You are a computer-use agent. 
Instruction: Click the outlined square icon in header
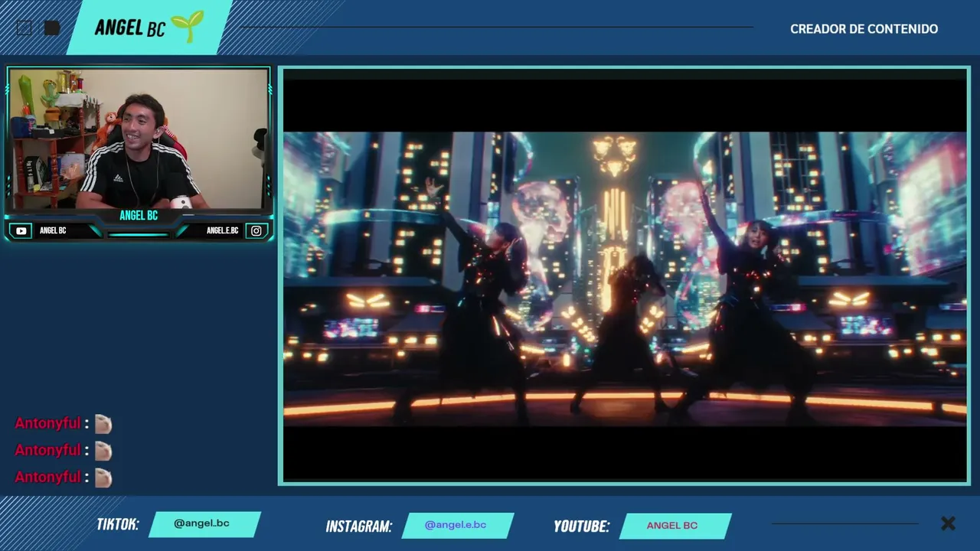[x=24, y=28]
